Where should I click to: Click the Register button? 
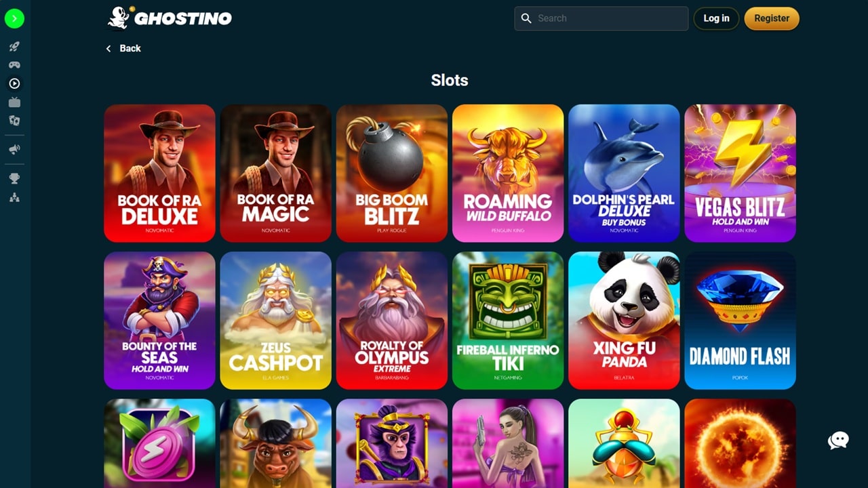[x=772, y=18]
